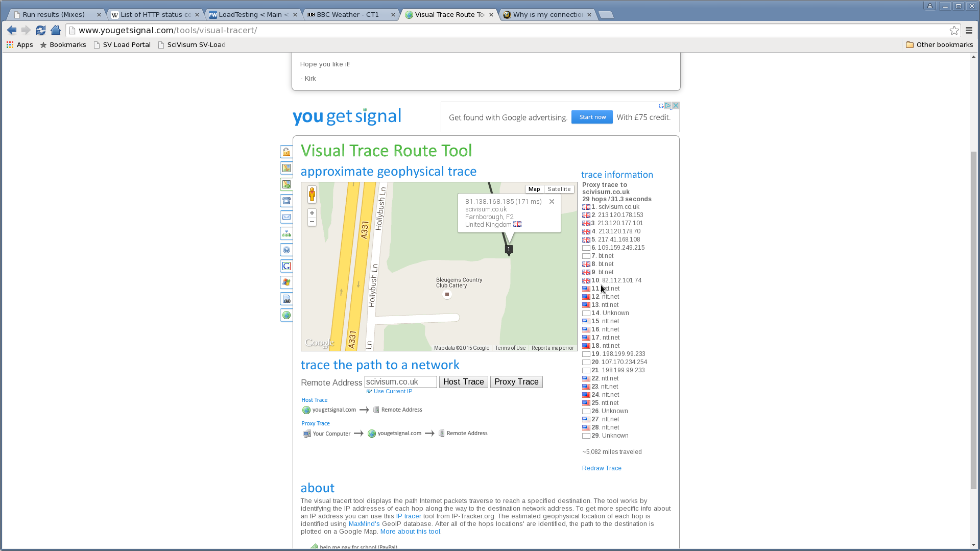This screenshot has width=980, height=551.
Task: Open the Apps grid shortcut
Action: (x=19, y=44)
